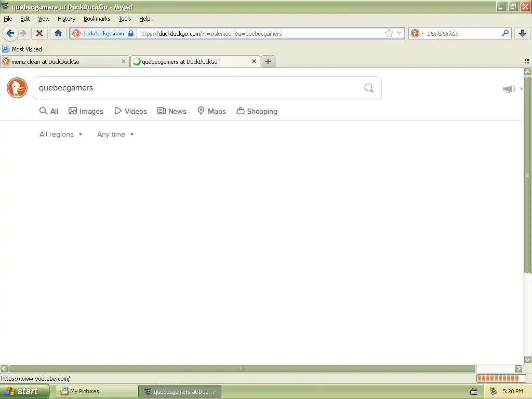Submit search with the magnifying glass icon
Image resolution: width=532 pixels, height=399 pixels.
pyautogui.click(x=369, y=88)
